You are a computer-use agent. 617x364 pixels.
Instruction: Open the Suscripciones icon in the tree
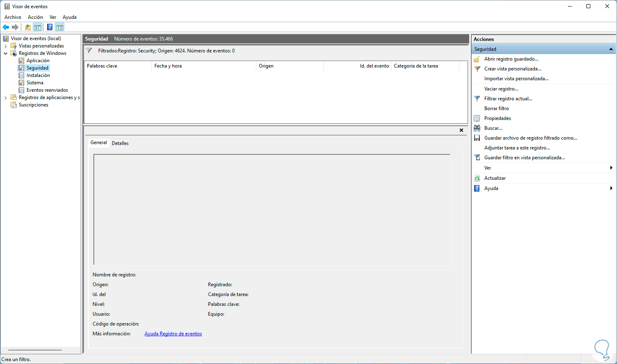coord(14,105)
